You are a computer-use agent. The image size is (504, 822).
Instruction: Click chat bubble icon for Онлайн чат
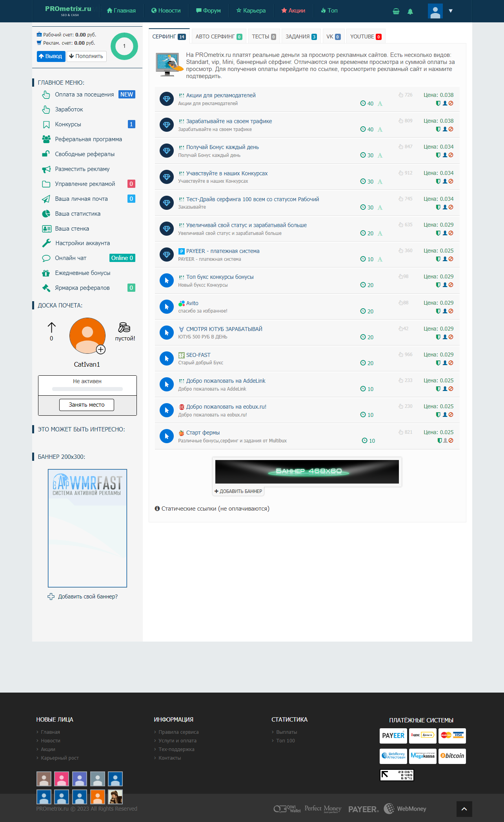(x=46, y=258)
